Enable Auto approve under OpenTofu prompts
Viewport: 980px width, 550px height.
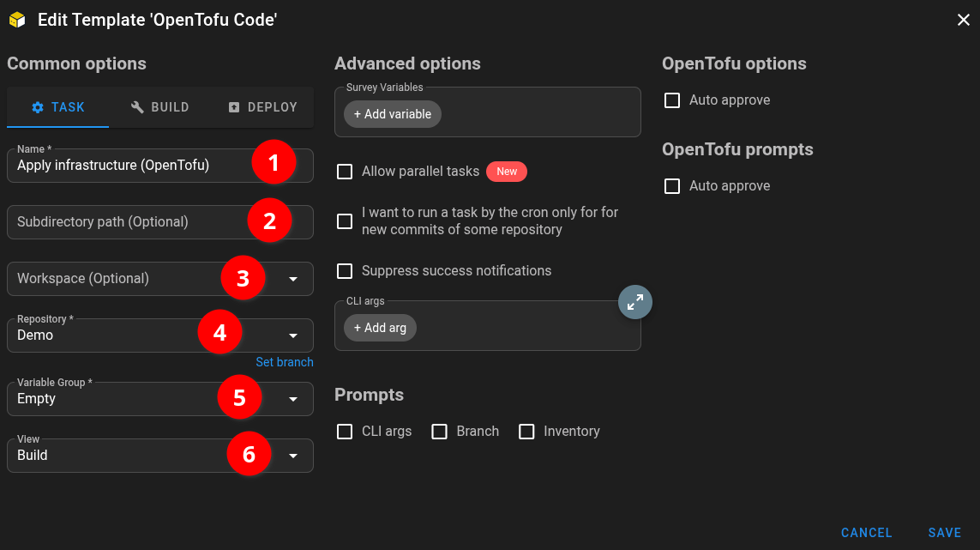coord(672,186)
